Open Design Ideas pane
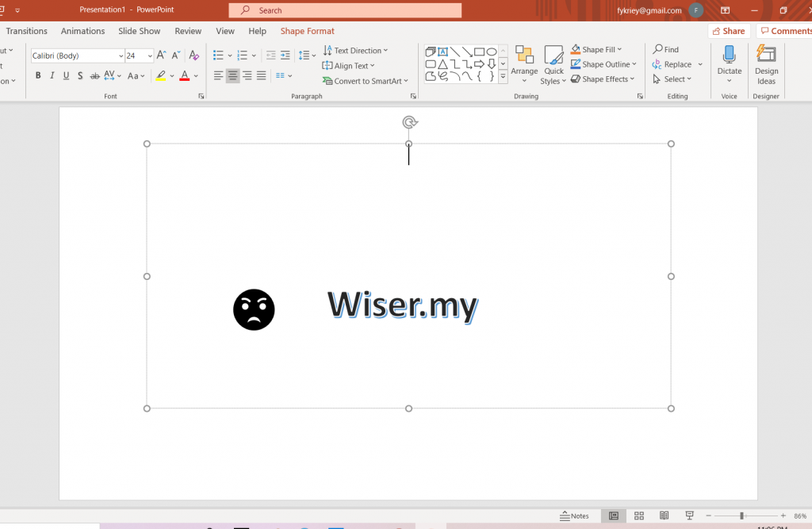Image resolution: width=812 pixels, height=529 pixels. click(x=767, y=64)
